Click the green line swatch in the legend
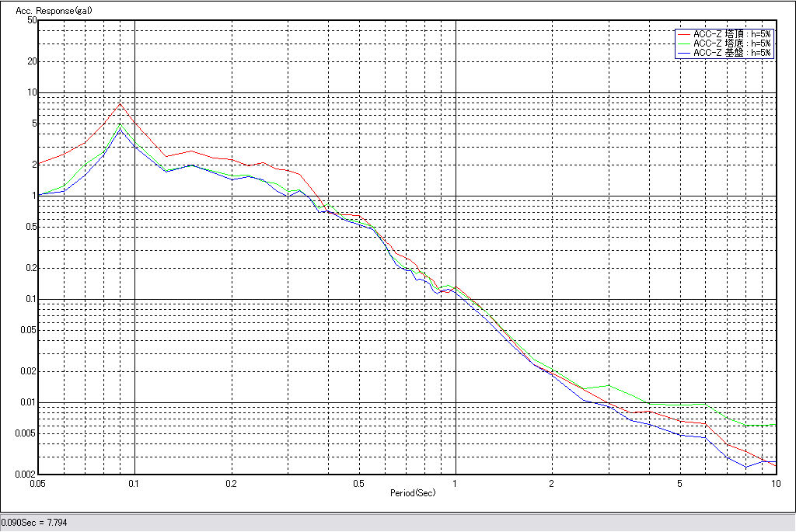 (683, 43)
